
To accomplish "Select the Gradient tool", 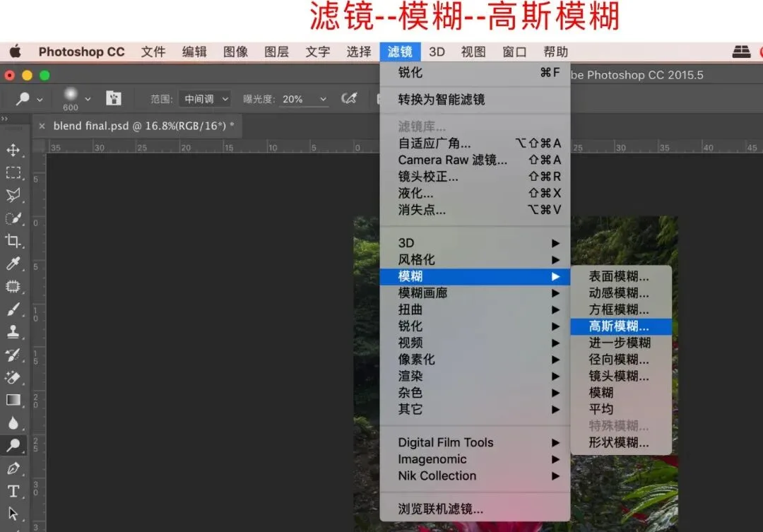I will (x=13, y=400).
